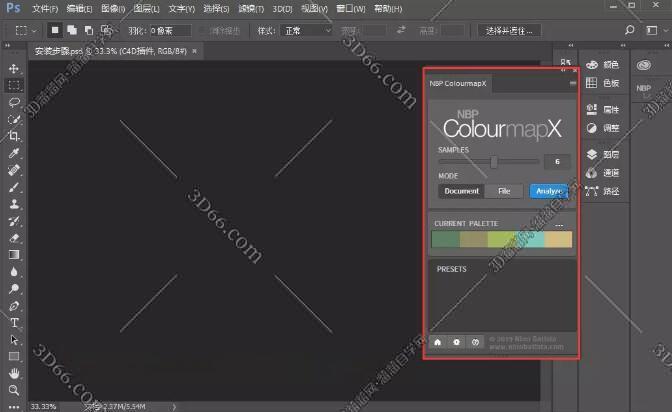The image size is (672, 412).
Task: Switch mode to Document
Action: (x=461, y=191)
